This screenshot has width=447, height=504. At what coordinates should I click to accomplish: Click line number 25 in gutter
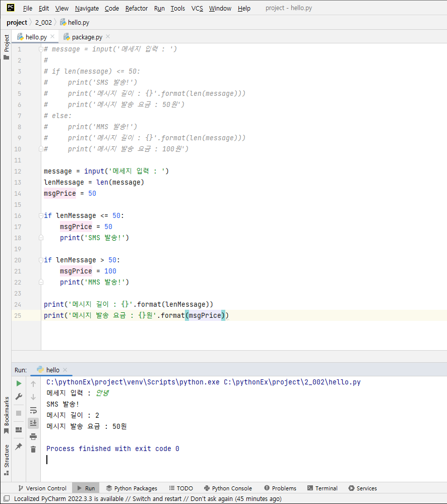[x=18, y=316]
